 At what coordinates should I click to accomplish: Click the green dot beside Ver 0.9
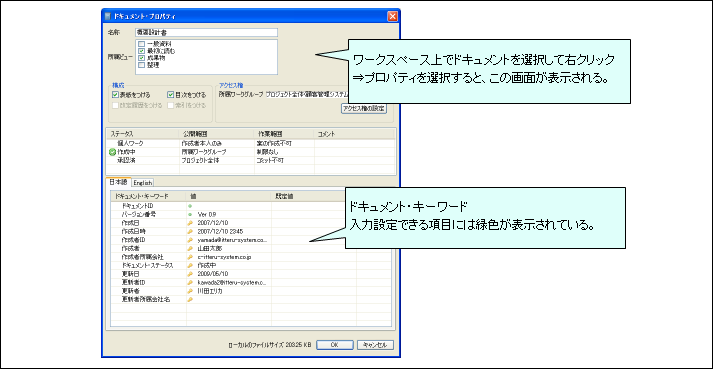pos(190,214)
